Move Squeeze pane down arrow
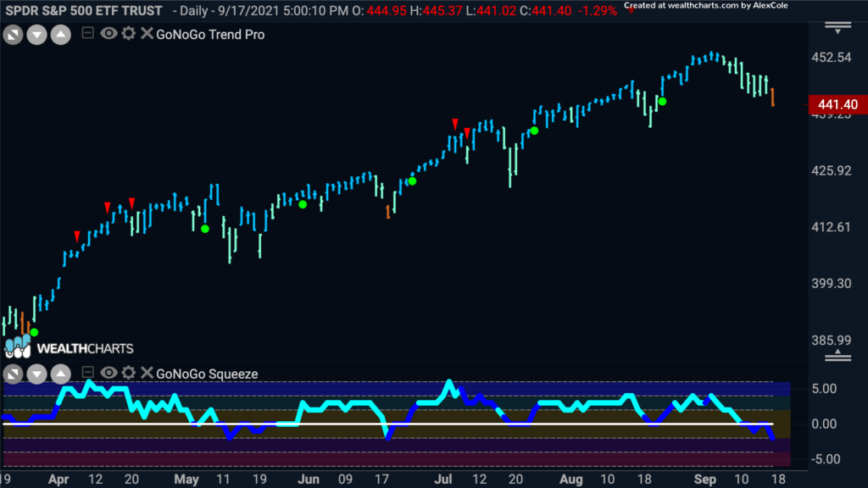Image resolution: width=868 pixels, height=488 pixels. [x=36, y=374]
